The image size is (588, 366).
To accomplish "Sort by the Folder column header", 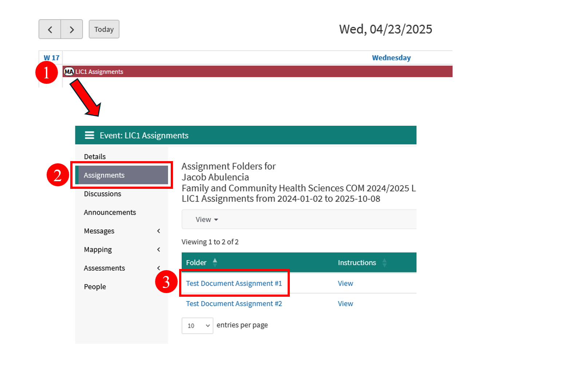I will pyautogui.click(x=196, y=262).
